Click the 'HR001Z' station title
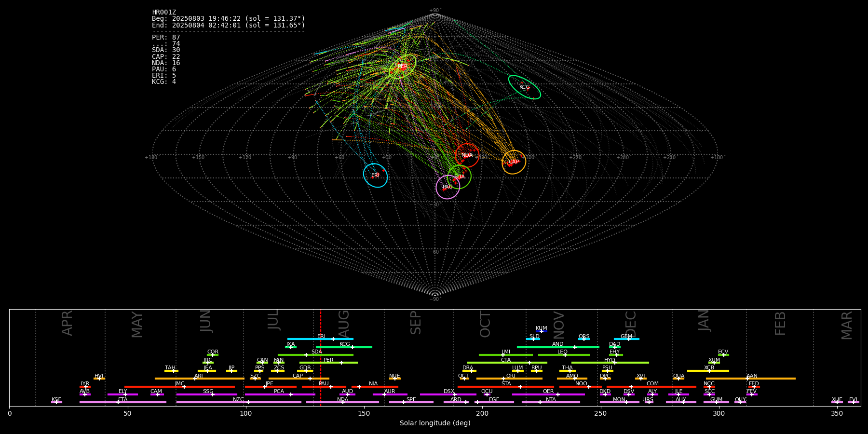 164,13
